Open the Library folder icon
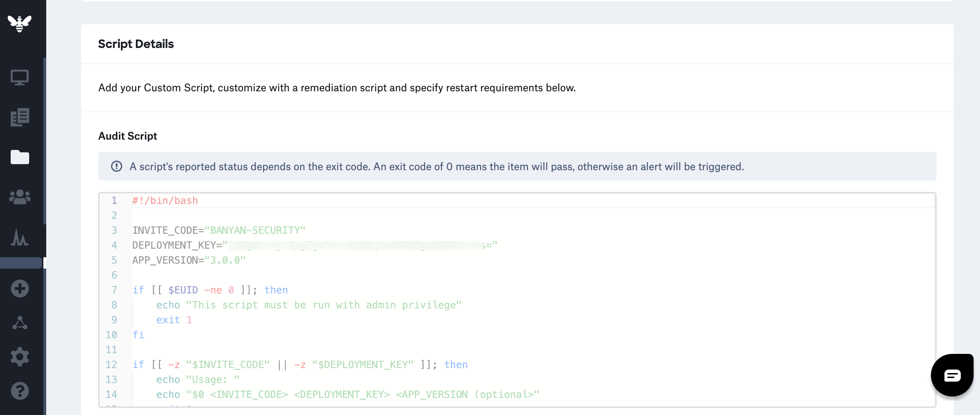The height and width of the screenshot is (415, 980). (x=20, y=157)
